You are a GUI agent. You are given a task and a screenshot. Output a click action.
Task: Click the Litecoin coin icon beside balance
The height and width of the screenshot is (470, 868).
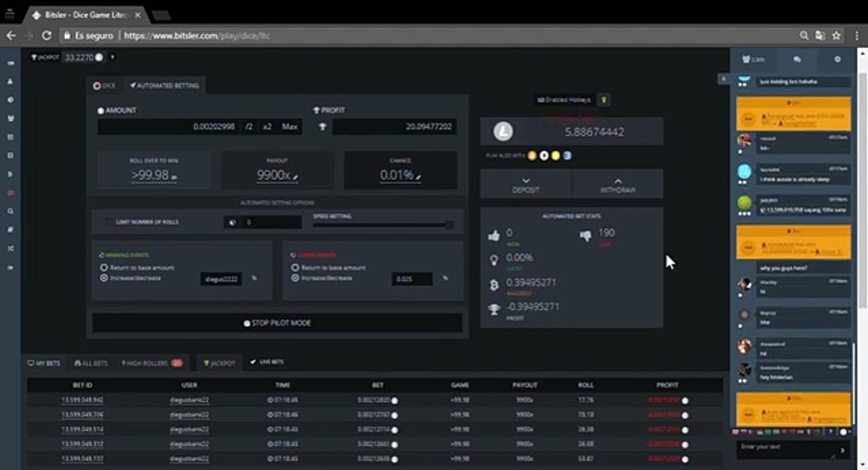pos(503,132)
